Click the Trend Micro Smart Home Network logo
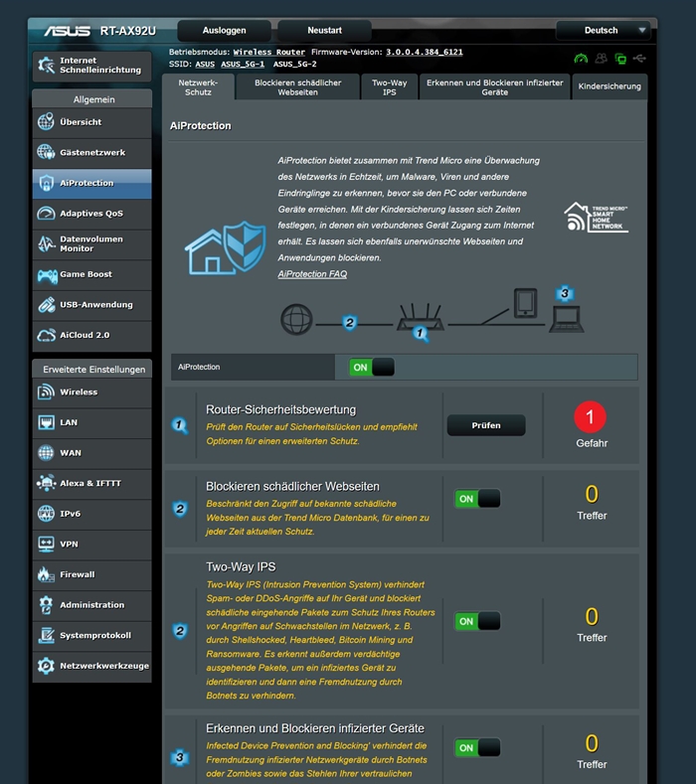 pyautogui.click(x=596, y=217)
